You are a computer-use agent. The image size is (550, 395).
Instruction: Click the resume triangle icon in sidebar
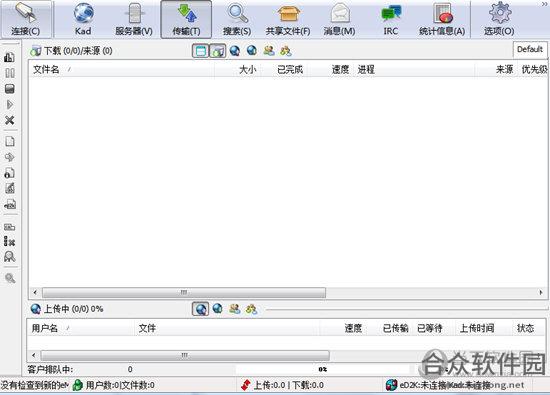9,105
